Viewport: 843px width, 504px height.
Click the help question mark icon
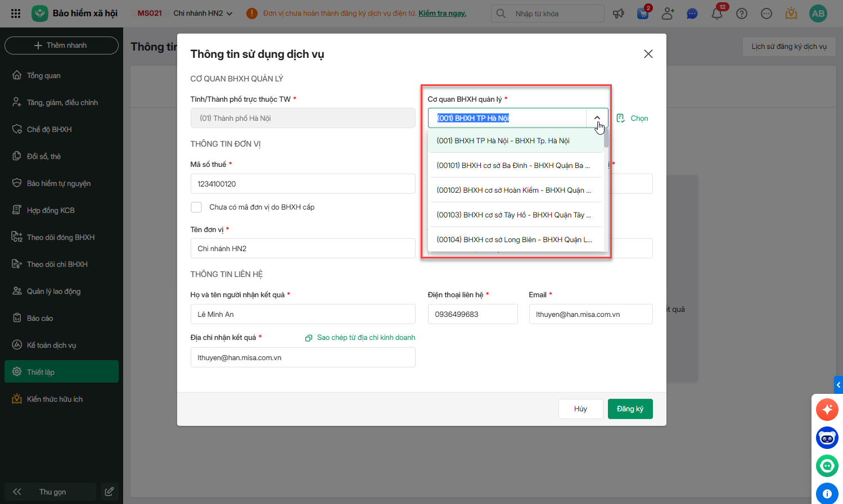coord(742,13)
